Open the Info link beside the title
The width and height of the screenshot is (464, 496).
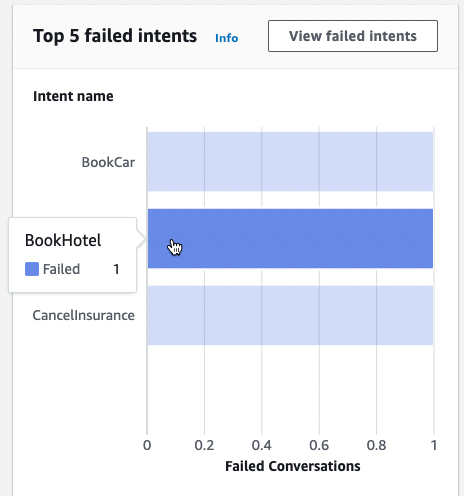[x=227, y=38]
